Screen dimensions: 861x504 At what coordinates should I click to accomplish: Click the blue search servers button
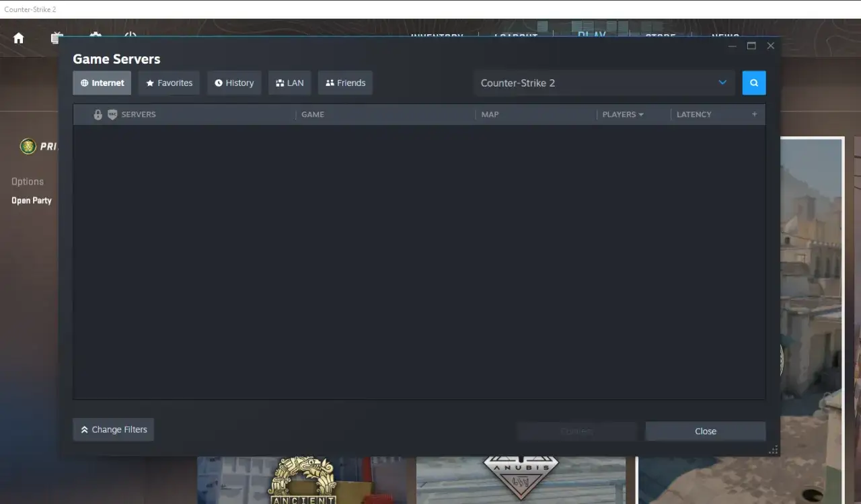pyautogui.click(x=754, y=83)
